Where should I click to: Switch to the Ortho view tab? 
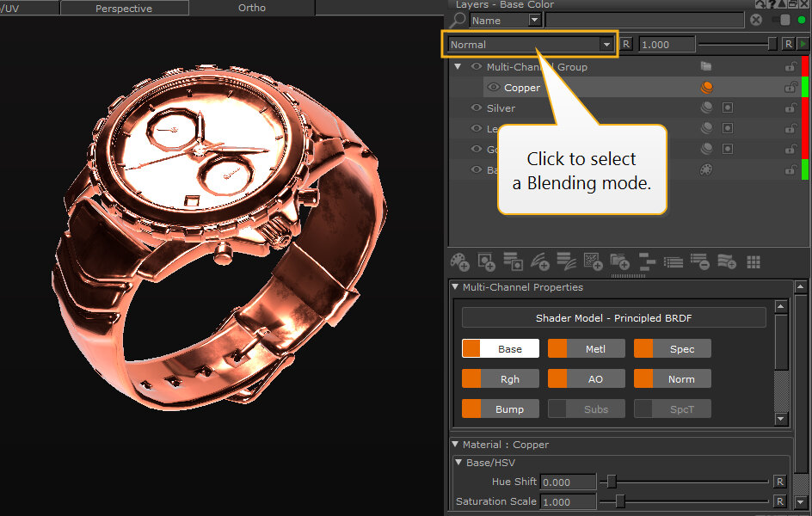tap(251, 8)
